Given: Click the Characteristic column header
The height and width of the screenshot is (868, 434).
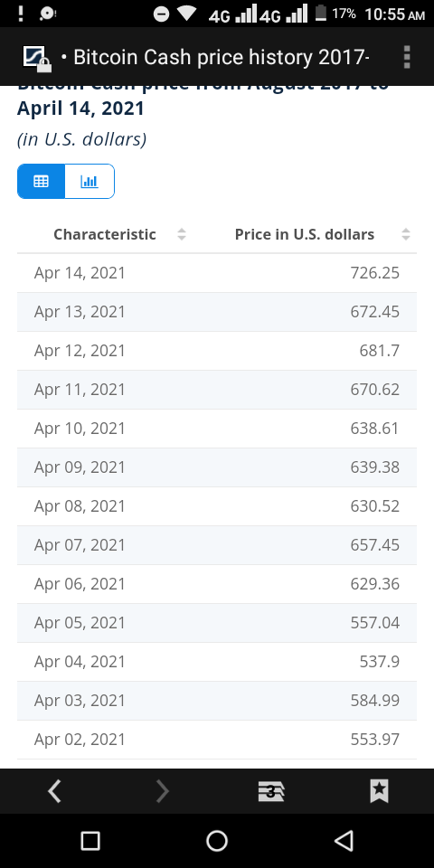Looking at the screenshot, I should tap(105, 234).
